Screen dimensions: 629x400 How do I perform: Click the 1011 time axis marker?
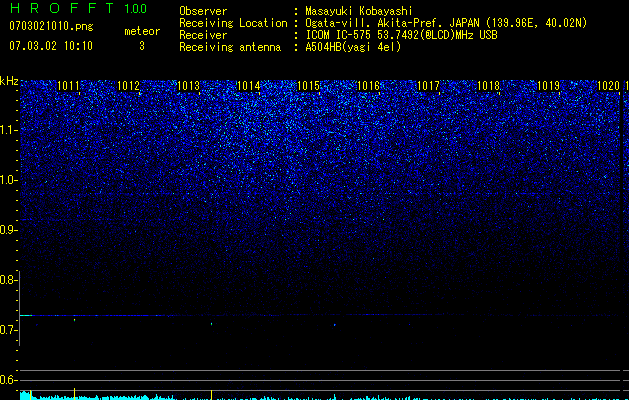[69, 86]
